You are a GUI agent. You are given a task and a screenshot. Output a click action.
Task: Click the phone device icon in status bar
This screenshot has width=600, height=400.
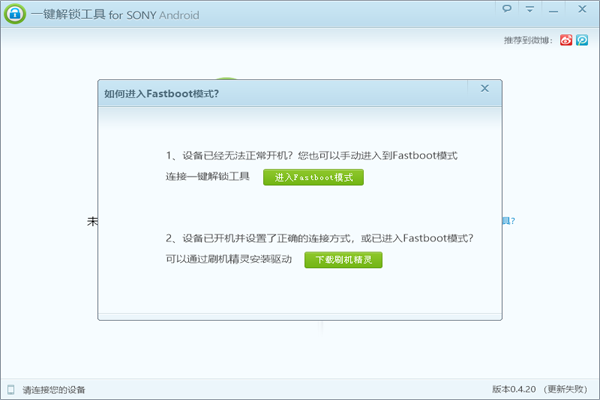10,389
